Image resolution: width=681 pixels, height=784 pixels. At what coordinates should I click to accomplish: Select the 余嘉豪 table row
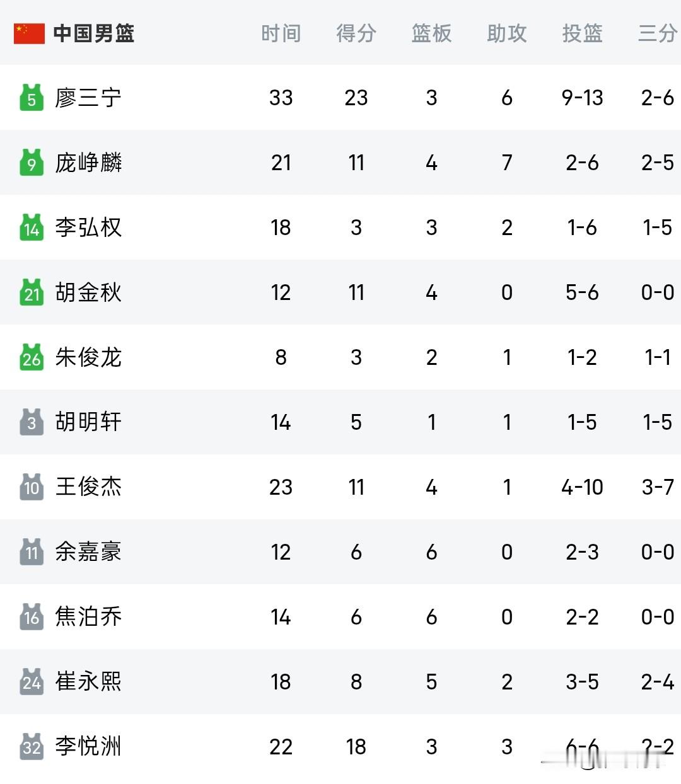[340, 552]
